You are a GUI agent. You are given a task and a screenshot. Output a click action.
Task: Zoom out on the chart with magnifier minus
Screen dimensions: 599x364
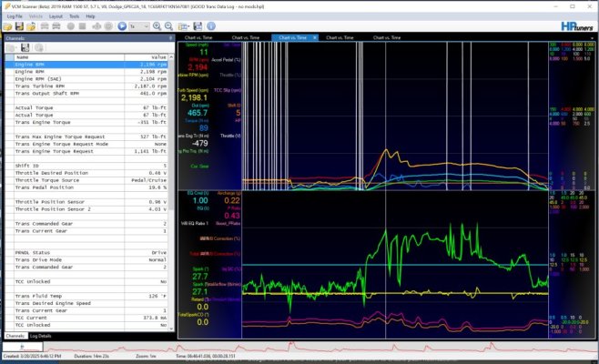click(168, 26)
